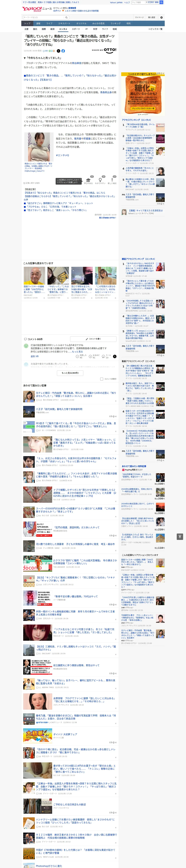Screen dimensions: 186x868
Task: Select the '経済' category tab
Action: point(52,29)
